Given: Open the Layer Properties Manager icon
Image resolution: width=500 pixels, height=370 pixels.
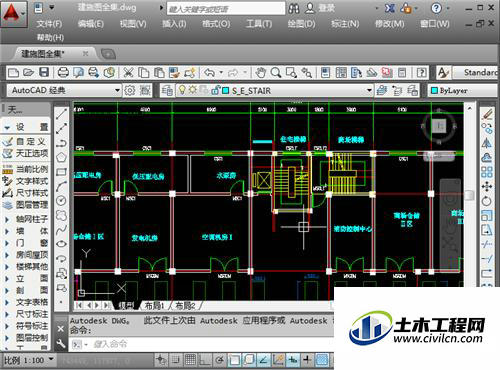Looking at the screenshot, I should pyautogui.click(x=167, y=90).
